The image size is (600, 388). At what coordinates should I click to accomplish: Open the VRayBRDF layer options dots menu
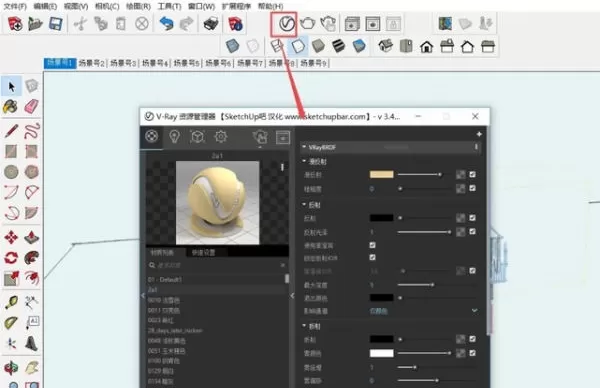(476, 147)
